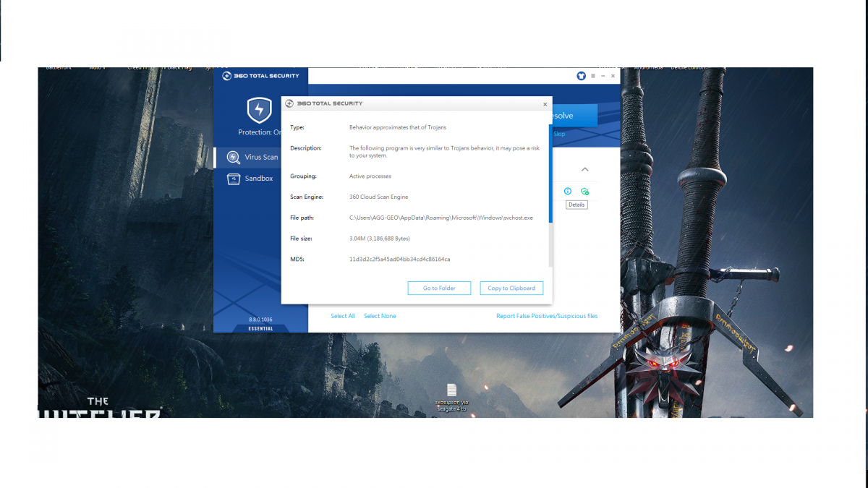Click the Copy to Clipboard button
The width and height of the screenshot is (868, 488).
(x=511, y=288)
